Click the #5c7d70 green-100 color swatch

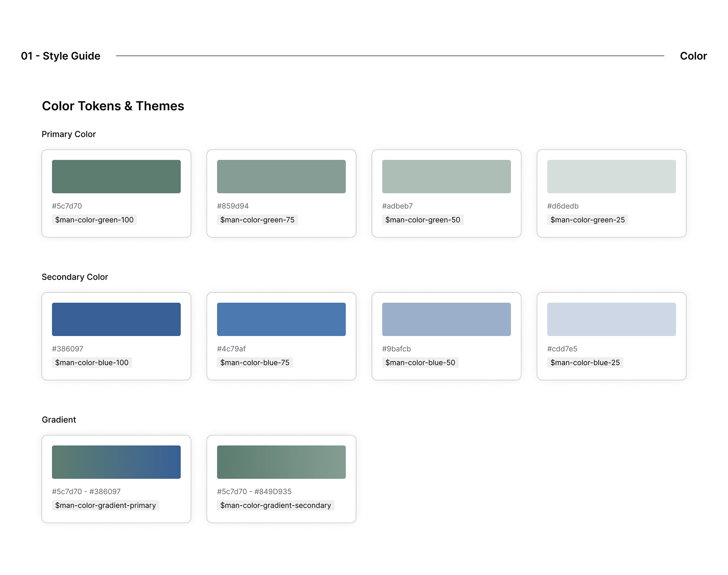[116, 176]
